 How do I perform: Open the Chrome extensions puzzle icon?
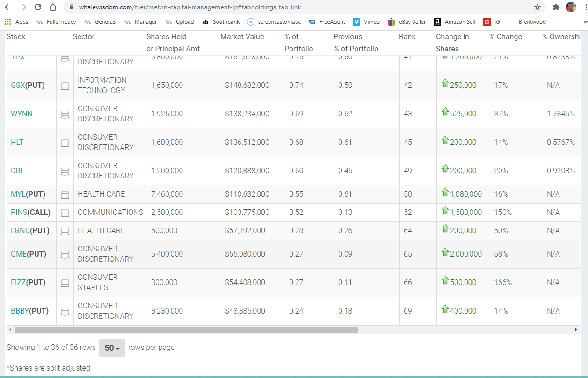pyautogui.click(x=556, y=7)
